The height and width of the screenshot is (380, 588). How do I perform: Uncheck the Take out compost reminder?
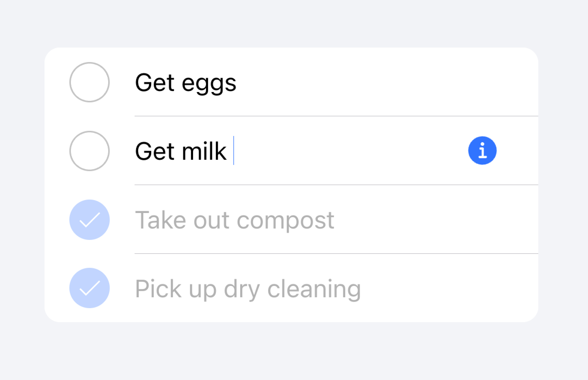[89, 220]
